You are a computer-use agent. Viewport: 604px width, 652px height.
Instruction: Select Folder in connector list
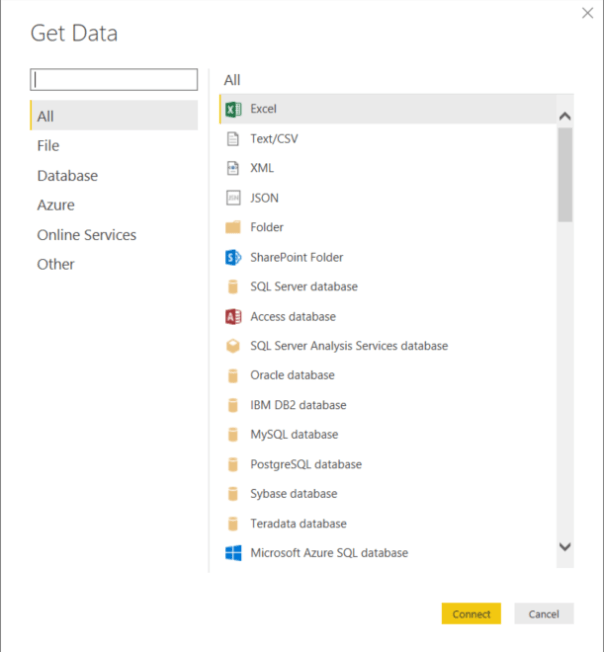[x=267, y=227]
